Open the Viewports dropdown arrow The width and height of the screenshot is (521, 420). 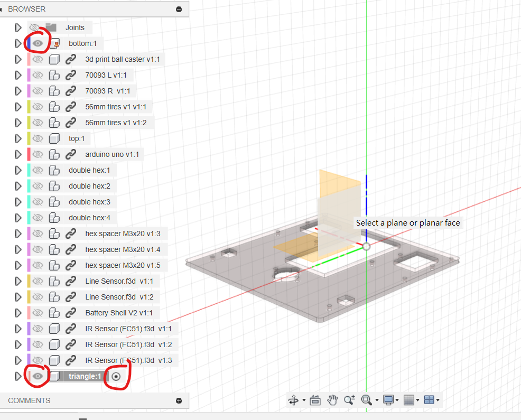[438, 400]
